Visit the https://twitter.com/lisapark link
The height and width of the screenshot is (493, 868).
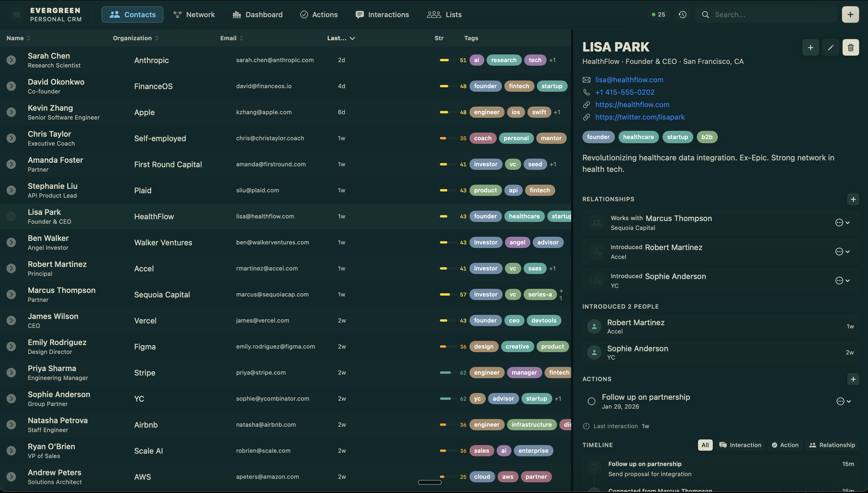pyautogui.click(x=640, y=117)
